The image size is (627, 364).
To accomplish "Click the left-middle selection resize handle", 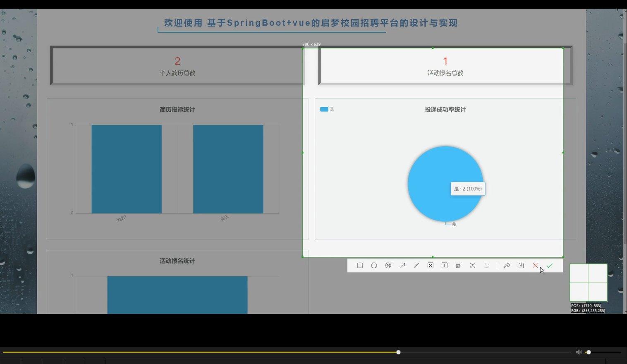I will pos(303,153).
